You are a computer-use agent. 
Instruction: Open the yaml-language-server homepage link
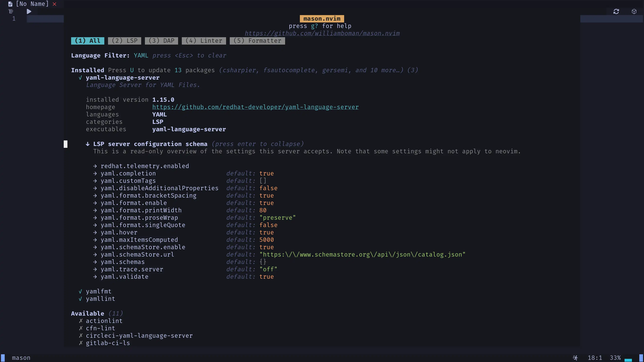pyautogui.click(x=255, y=107)
